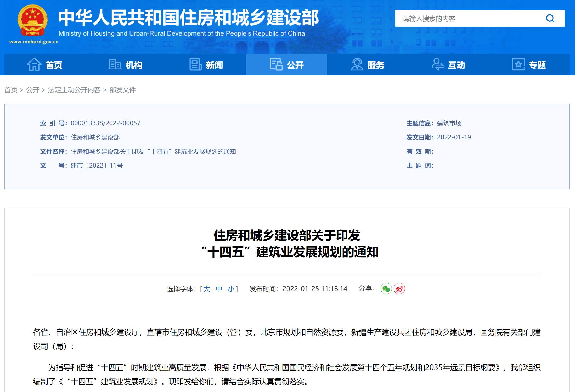The image size is (575, 392).
Task: Click the 索引号 label
Action: (x=54, y=123)
